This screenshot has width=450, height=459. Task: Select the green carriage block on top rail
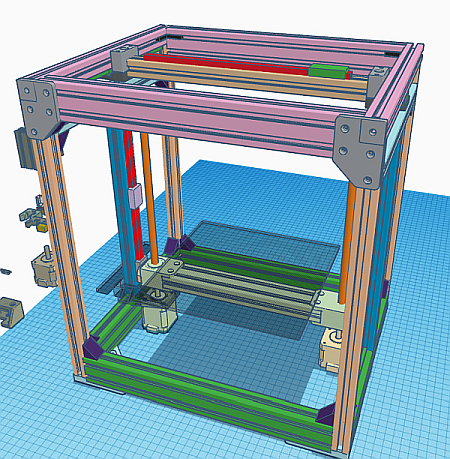[x=329, y=71]
